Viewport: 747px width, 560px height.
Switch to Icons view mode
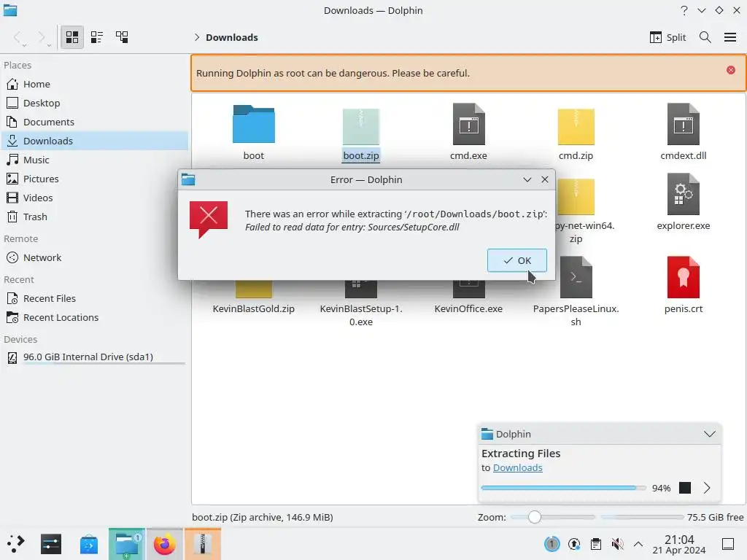72,37
